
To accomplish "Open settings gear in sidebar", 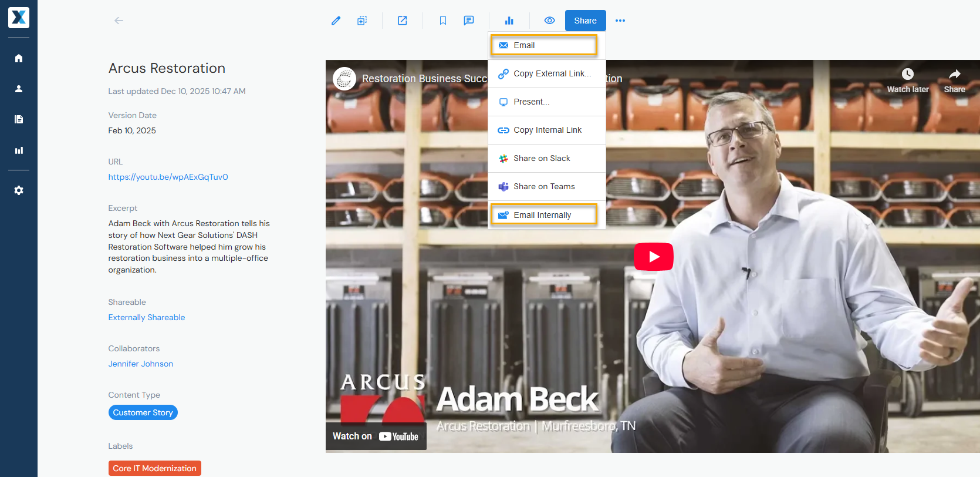I will (19, 190).
